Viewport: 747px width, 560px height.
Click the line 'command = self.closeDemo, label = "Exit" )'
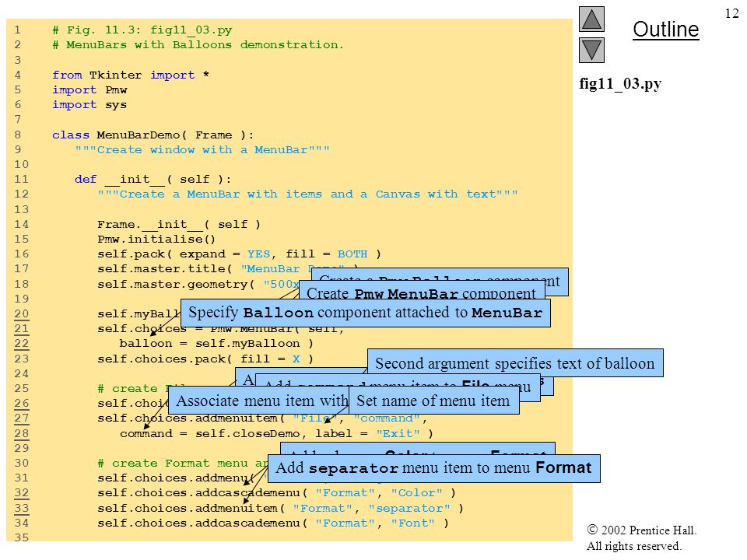point(276,433)
